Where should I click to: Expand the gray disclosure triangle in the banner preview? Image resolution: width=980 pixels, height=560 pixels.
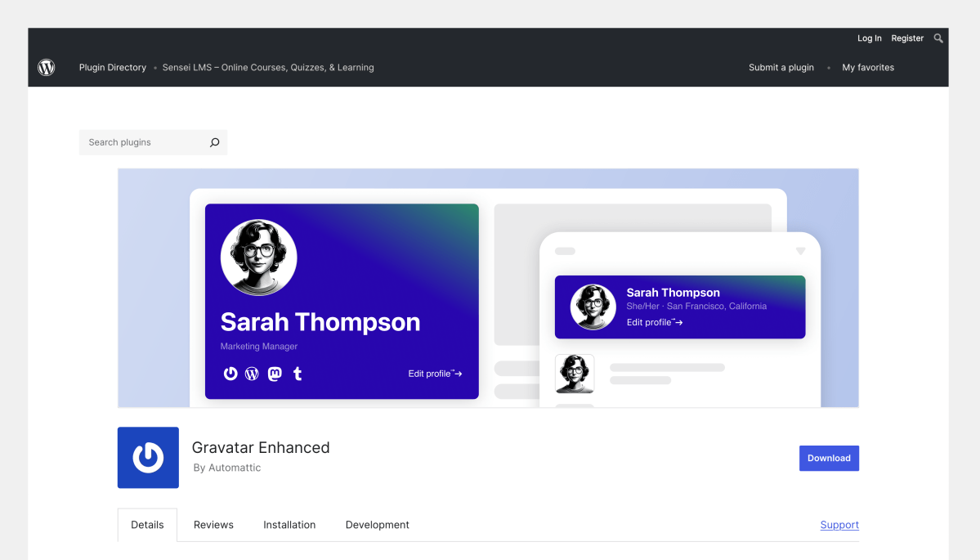point(800,251)
